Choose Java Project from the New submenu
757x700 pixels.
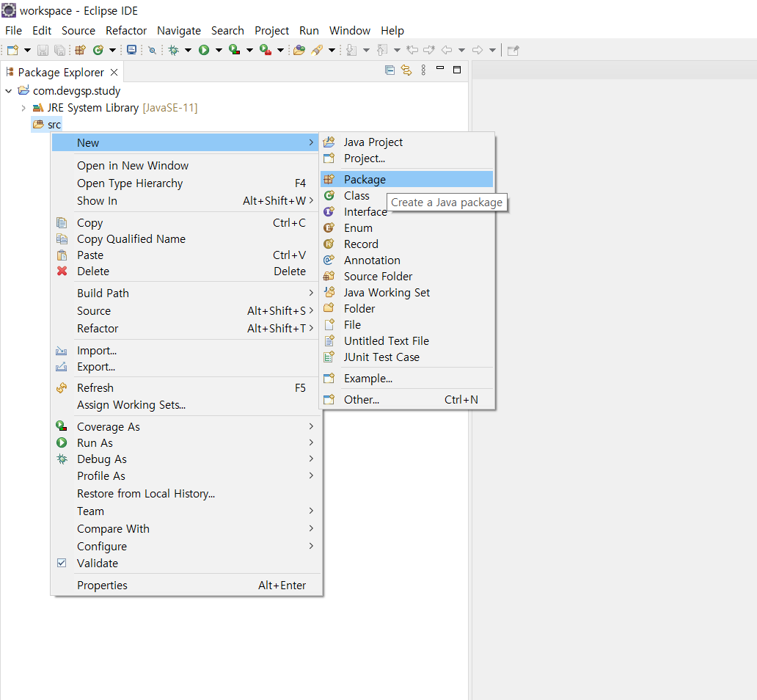[406, 142]
